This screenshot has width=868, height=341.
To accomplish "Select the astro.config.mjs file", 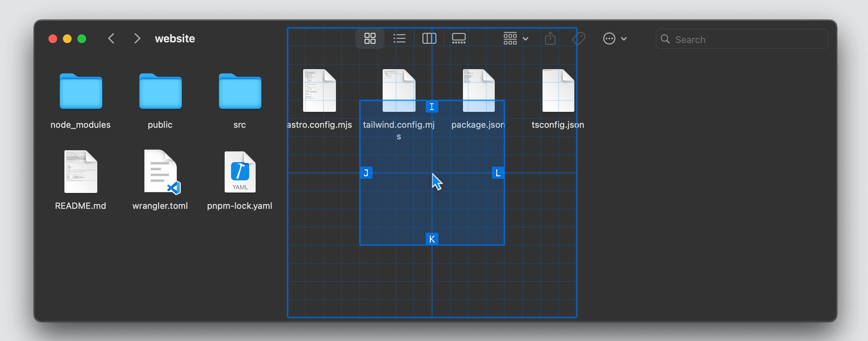I will tap(319, 91).
